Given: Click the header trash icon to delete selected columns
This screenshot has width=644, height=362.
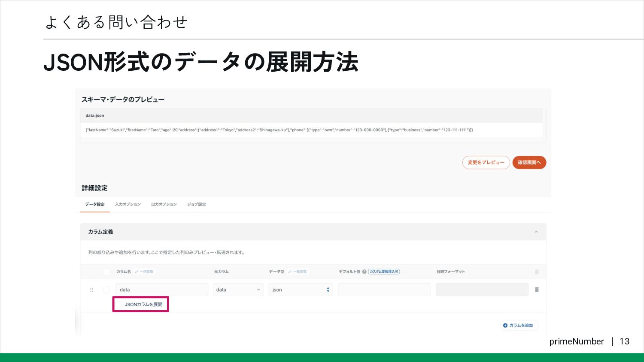Looking at the screenshot, I should coord(537,271).
